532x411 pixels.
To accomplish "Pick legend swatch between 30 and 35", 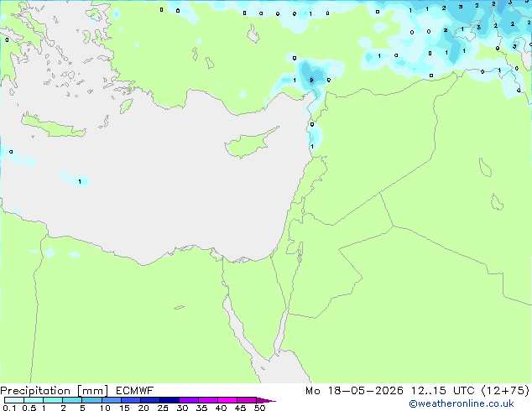I will [188, 400].
